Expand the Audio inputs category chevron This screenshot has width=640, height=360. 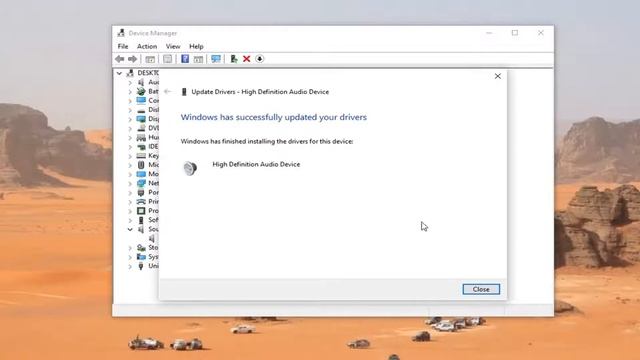tap(130, 82)
